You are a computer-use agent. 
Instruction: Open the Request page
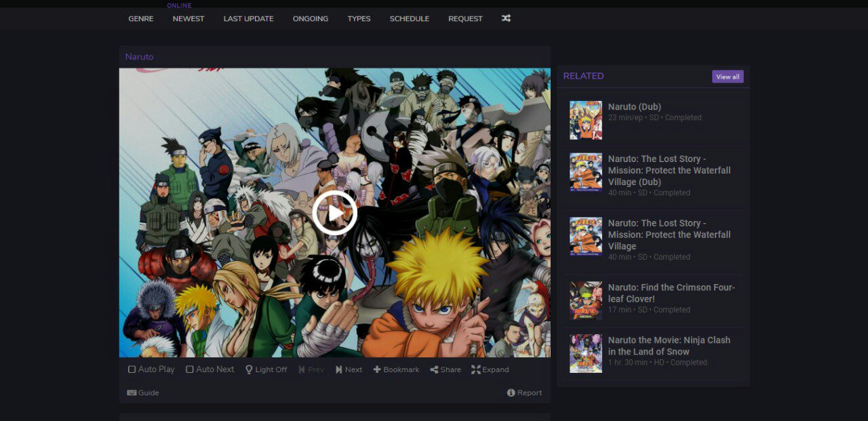coord(465,18)
